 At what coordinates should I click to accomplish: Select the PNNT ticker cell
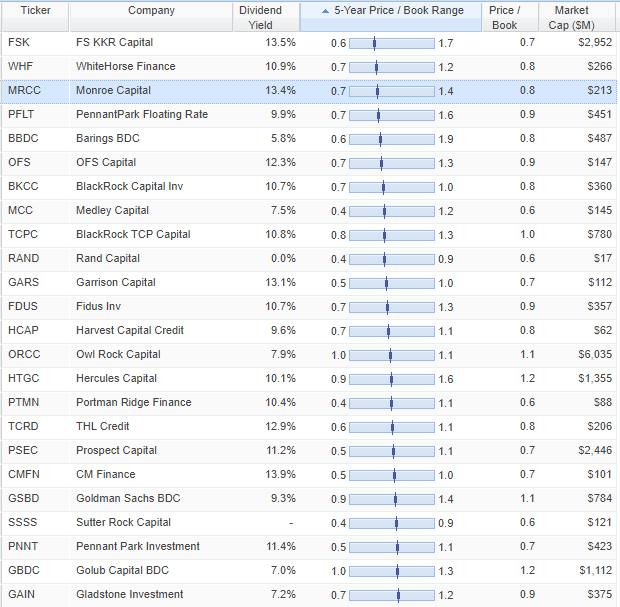[x=35, y=546]
